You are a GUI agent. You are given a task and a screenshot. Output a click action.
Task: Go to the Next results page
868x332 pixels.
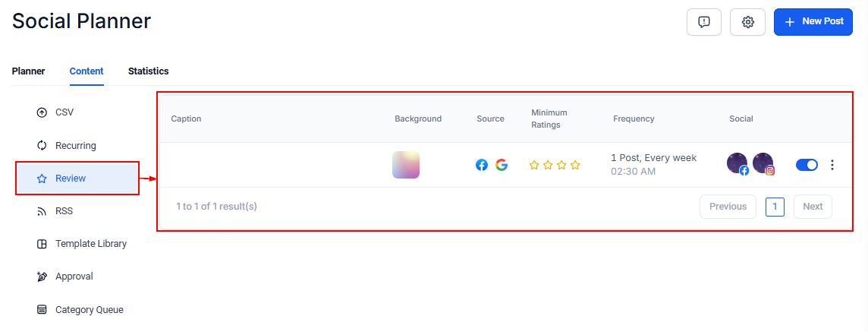[x=812, y=207]
